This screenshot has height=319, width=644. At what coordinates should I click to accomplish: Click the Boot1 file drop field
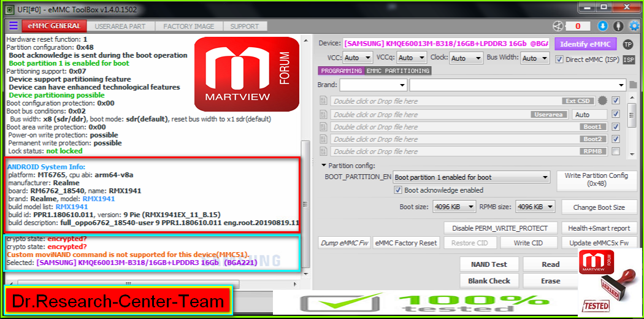coord(469,127)
